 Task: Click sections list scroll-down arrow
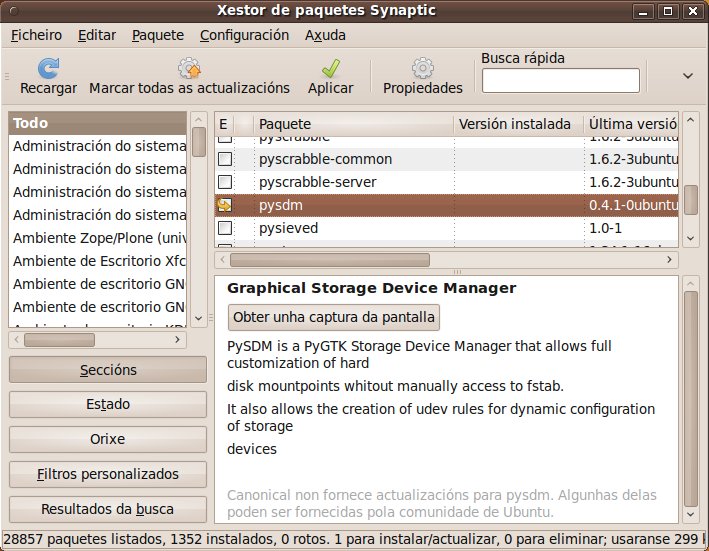tap(198, 318)
